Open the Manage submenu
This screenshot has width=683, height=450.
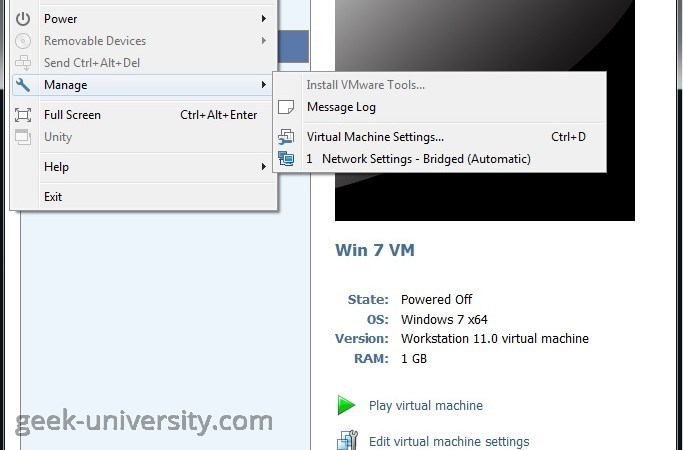[x=142, y=85]
